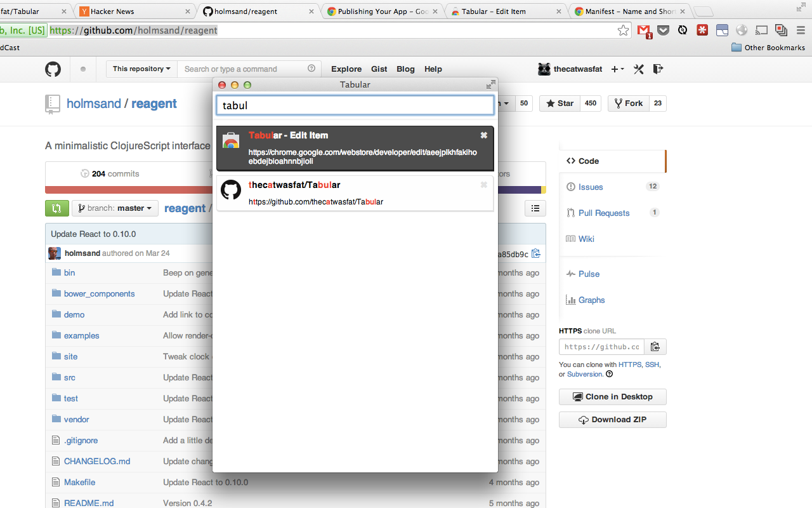
Task: Open GitHub account settings tools icon
Action: point(639,69)
